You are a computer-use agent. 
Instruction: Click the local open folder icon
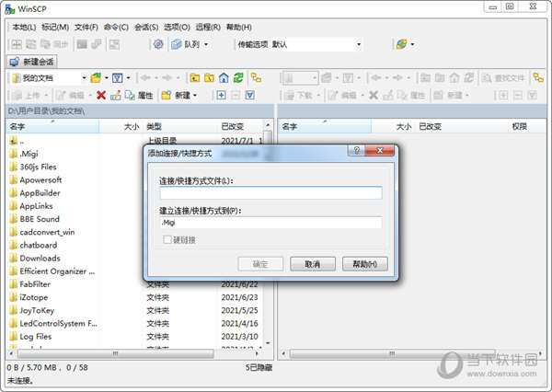click(x=96, y=78)
